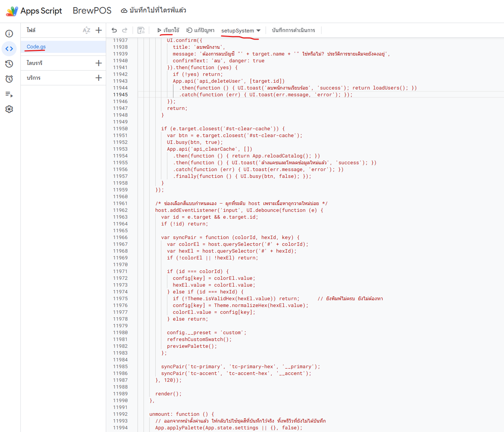The image size is (504, 432).
Task: Click the Theme.normalizeHex line
Action: point(241,305)
